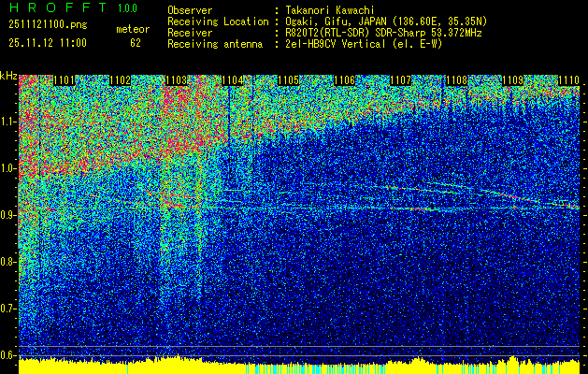Click the meteor count 62
This screenshot has height=374, width=588.
136,43
